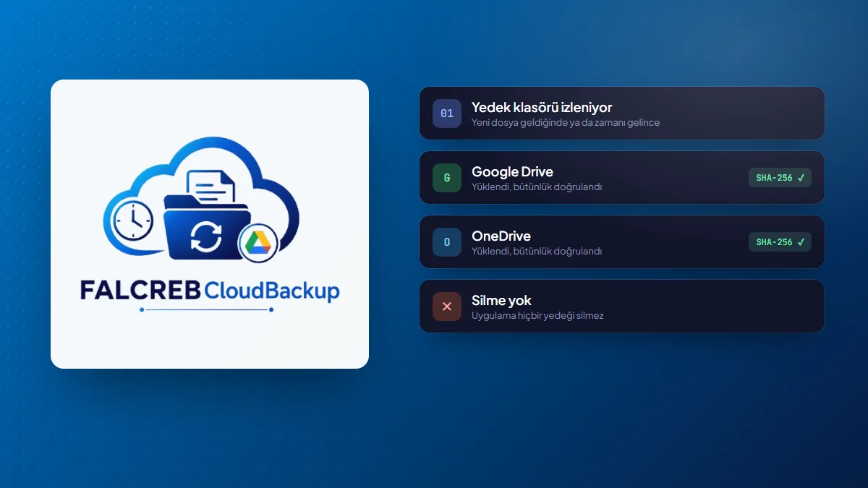Viewport: 868px width, 488px height.
Task: Click the 'OneDrive' card title
Action: [501, 236]
